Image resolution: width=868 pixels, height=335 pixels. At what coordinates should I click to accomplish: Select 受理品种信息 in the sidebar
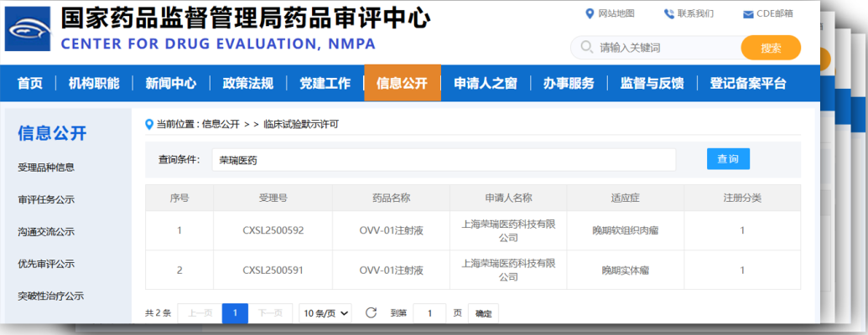[x=46, y=167]
